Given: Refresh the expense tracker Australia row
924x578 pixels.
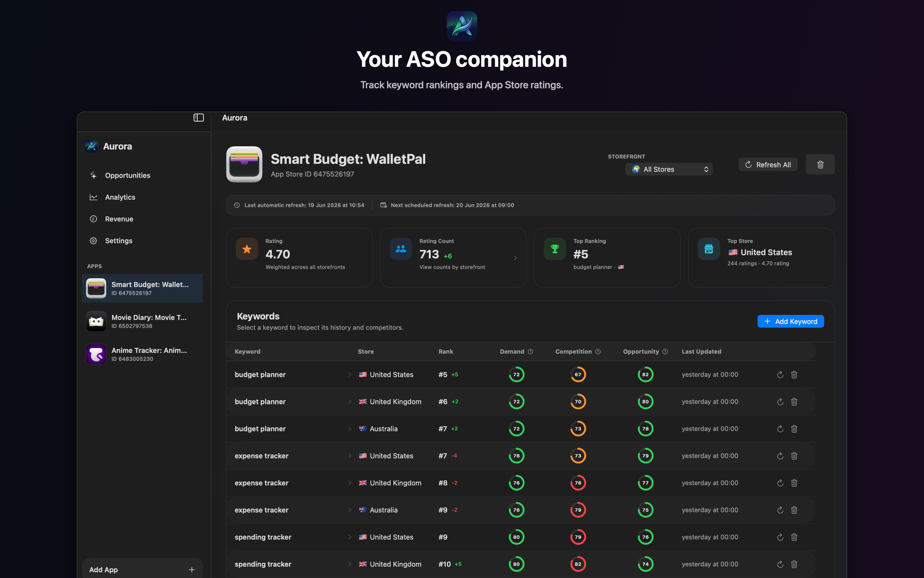Looking at the screenshot, I should tap(780, 510).
